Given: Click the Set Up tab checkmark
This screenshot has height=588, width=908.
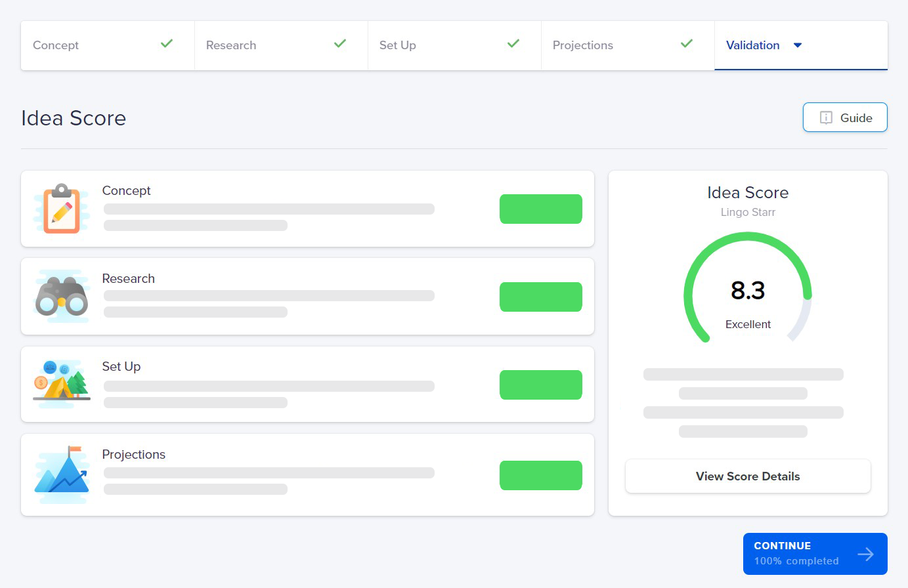Looking at the screenshot, I should coord(513,44).
